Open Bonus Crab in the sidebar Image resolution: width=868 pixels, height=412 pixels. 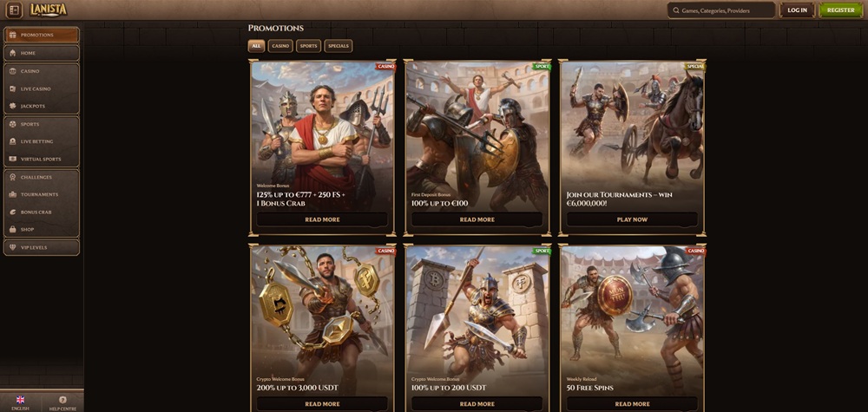point(41,212)
